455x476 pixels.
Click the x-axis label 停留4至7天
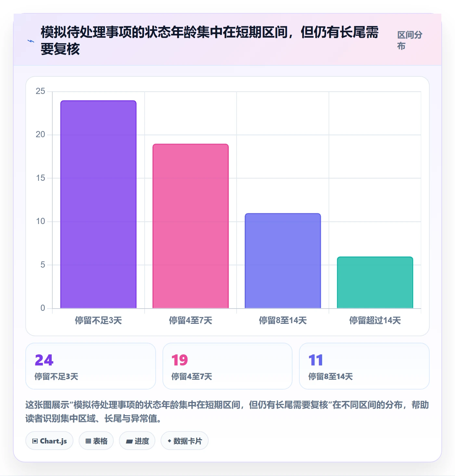point(191,320)
